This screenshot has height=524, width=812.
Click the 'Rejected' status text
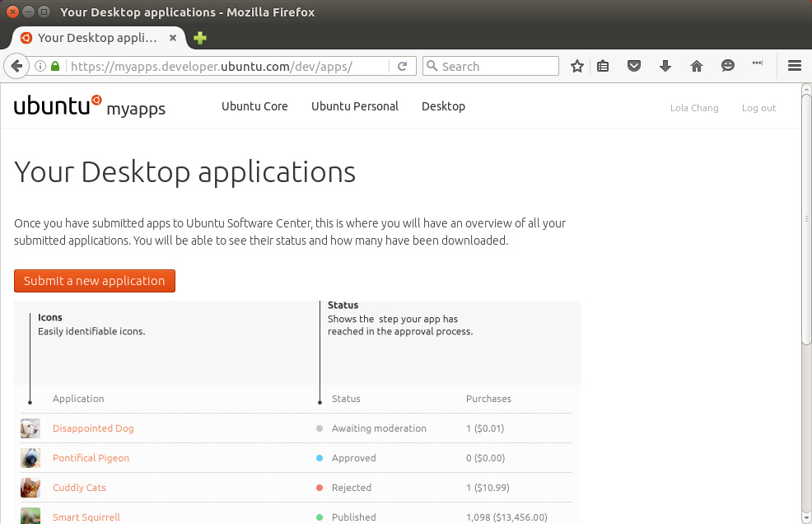[x=352, y=488]
